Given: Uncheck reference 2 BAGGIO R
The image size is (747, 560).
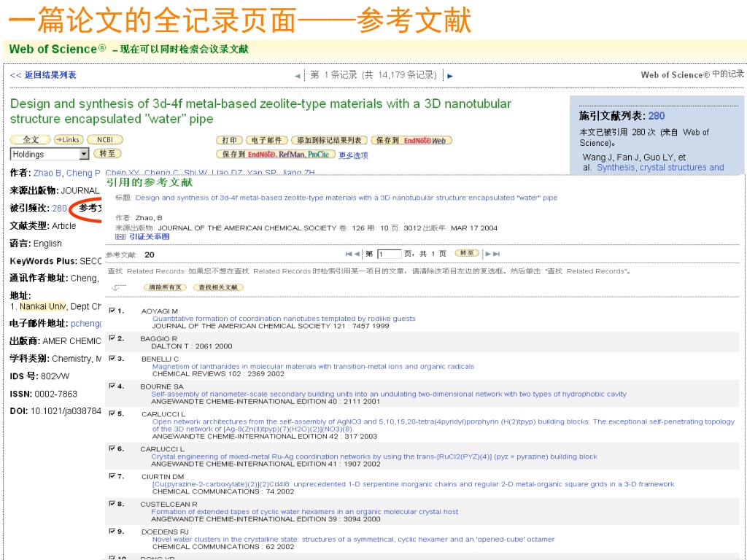Looking at the screenshot, I should click(112, 338).
